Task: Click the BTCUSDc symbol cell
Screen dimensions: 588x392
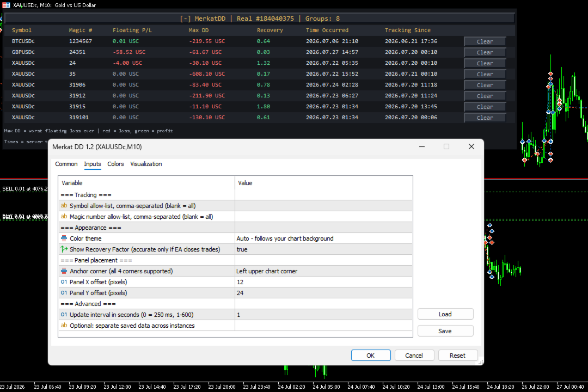Action: pyautogui.click(x=23, y=41)
